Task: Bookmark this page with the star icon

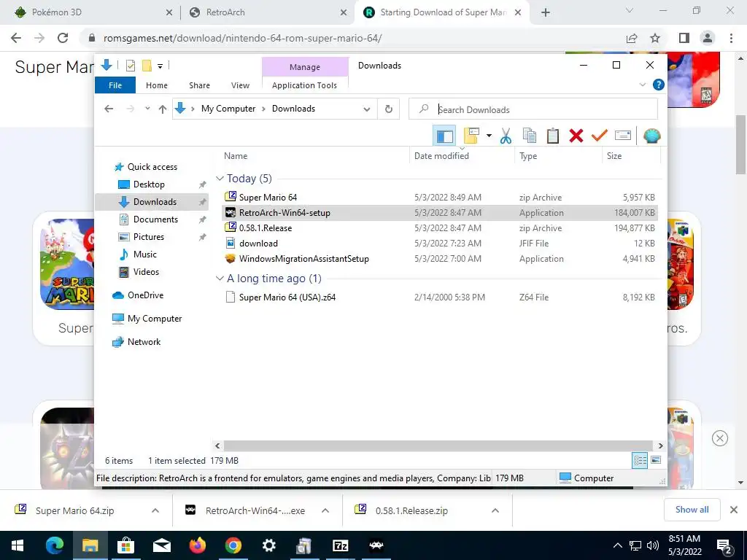Action: tap(655, 38)
